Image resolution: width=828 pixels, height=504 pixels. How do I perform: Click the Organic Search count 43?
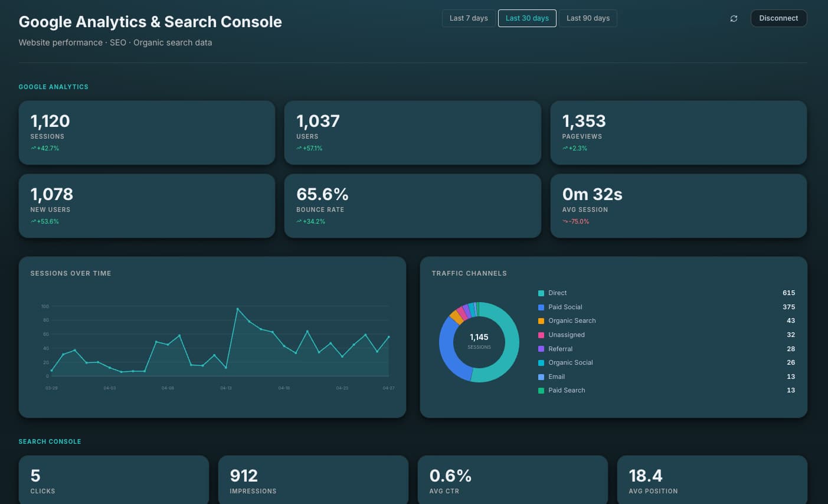click(791, 321)
